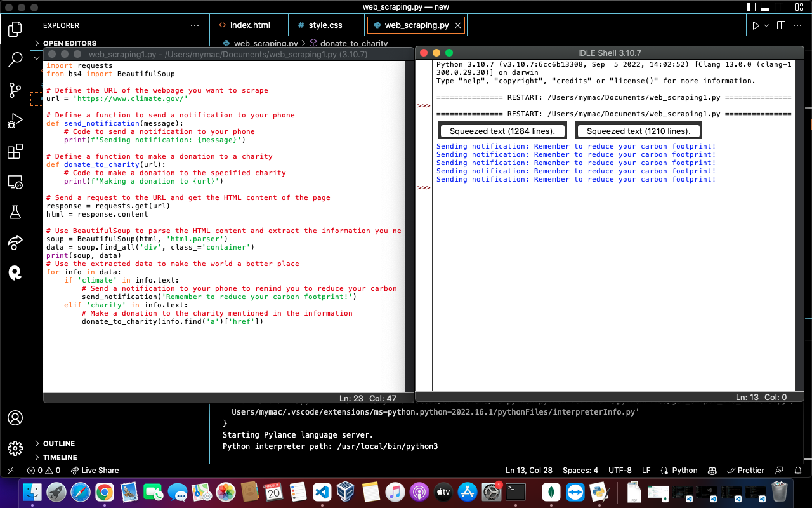
Task: Click the icon left of Prettier status
Action: pos(713,471)
